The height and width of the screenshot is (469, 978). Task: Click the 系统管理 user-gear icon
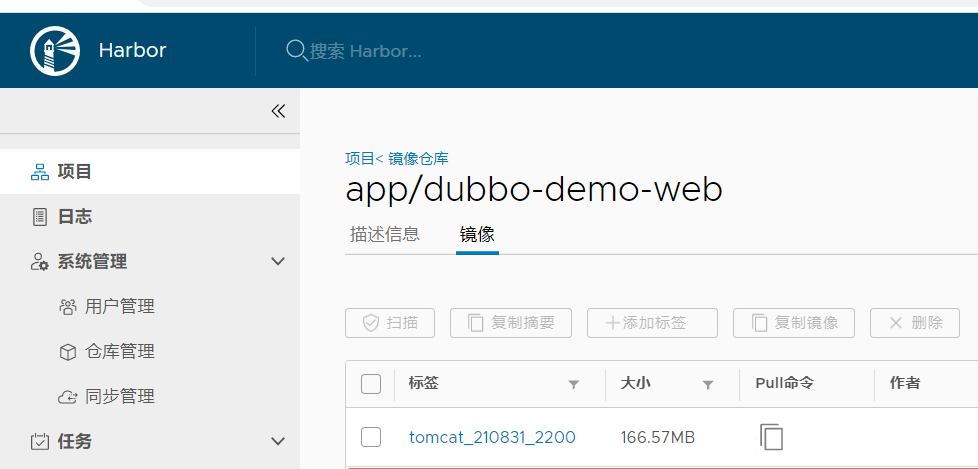click(x=39, y=262)
